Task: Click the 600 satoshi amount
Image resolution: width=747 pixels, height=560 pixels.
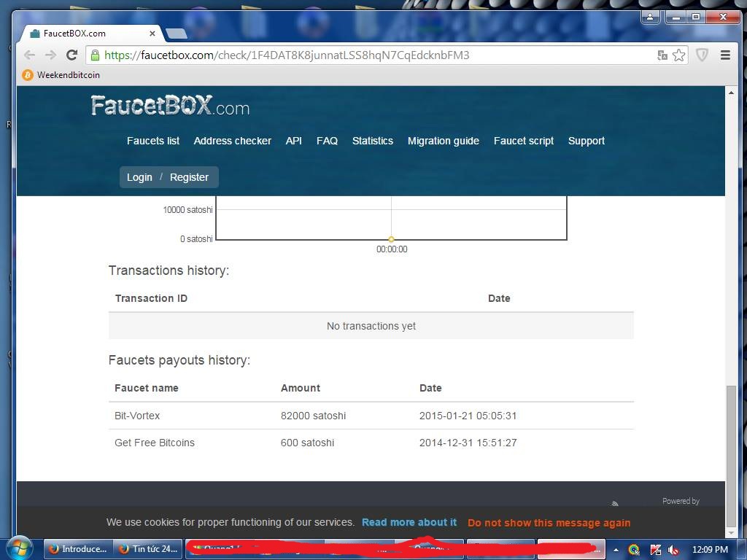Action: 307,443
